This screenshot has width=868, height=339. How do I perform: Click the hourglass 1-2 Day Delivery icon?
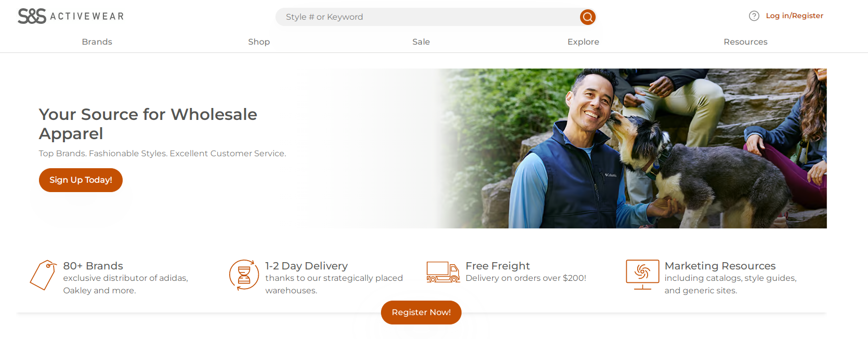(244, 275)
